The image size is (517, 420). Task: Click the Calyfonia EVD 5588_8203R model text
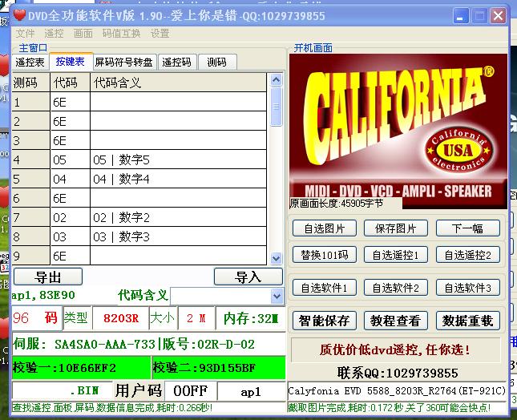tap(397, 391)
